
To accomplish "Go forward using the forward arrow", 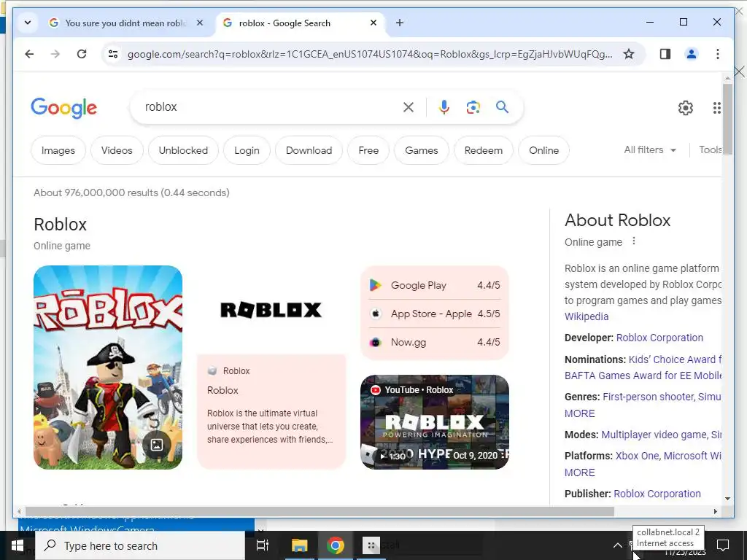I will click(x=55, y=54).
